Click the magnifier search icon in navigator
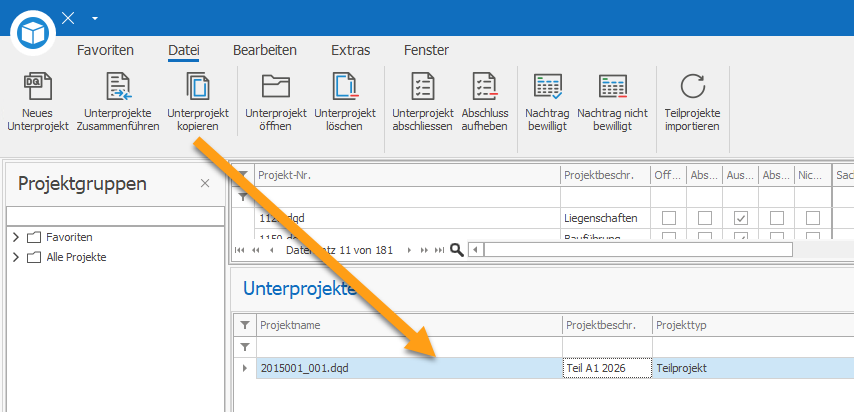This screenshot has width=854, height=412. click(x=457, y=250)
